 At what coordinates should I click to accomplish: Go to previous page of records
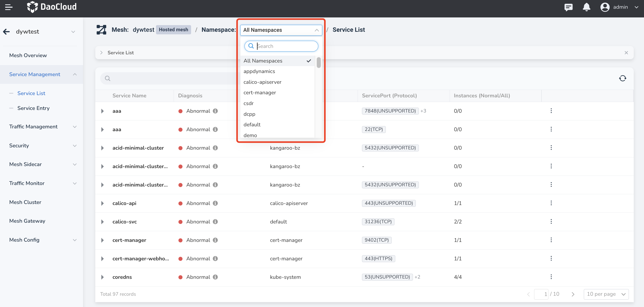(x=528, y=294)
